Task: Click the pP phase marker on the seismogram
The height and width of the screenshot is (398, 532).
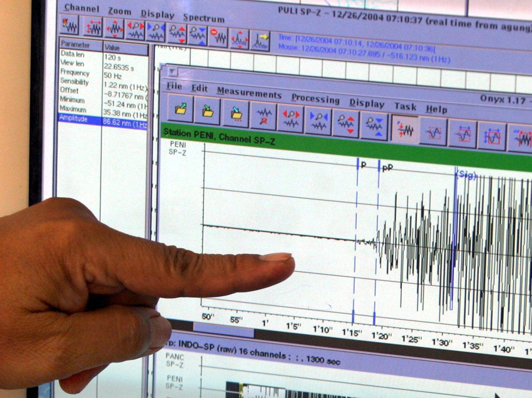Action: tap(387, 168)
